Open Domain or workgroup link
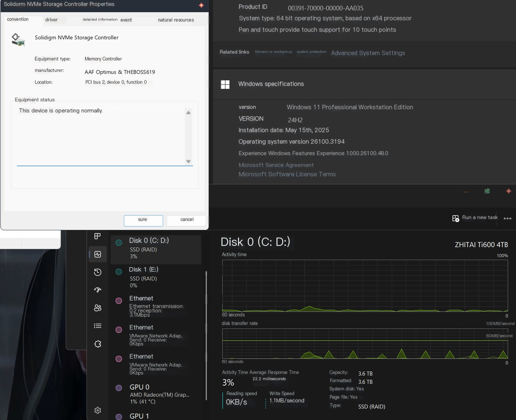516x420 pixels. (x=274, y=52)
